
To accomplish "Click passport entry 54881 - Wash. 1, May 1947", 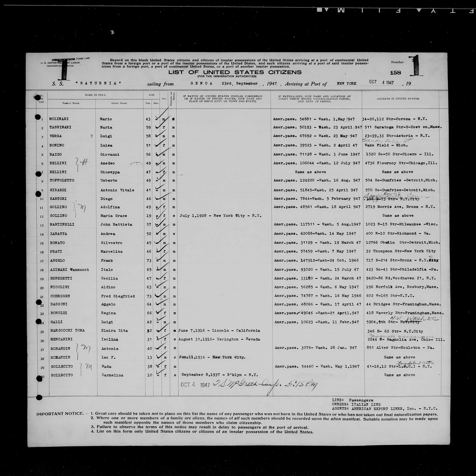I will (x=314, y=119).
